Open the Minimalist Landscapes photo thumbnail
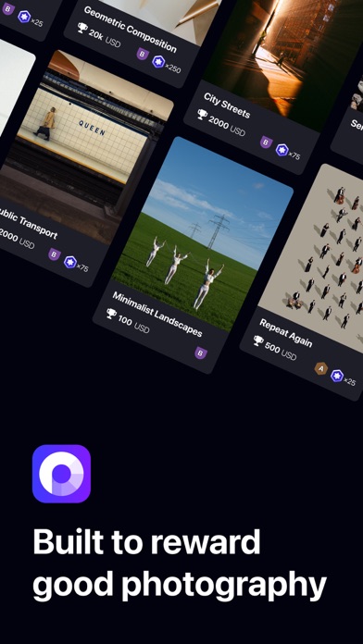This screenshot has width=363, height=644. 202,234
